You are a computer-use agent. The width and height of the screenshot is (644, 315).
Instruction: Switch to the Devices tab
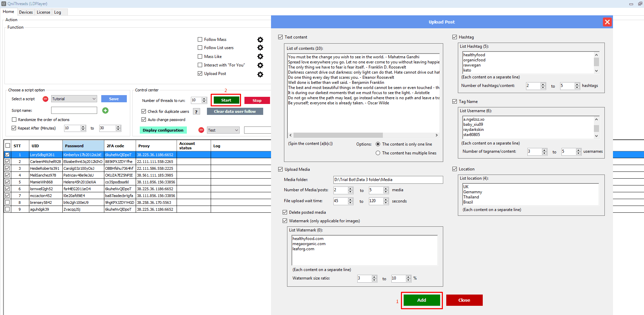coord(26,12)
